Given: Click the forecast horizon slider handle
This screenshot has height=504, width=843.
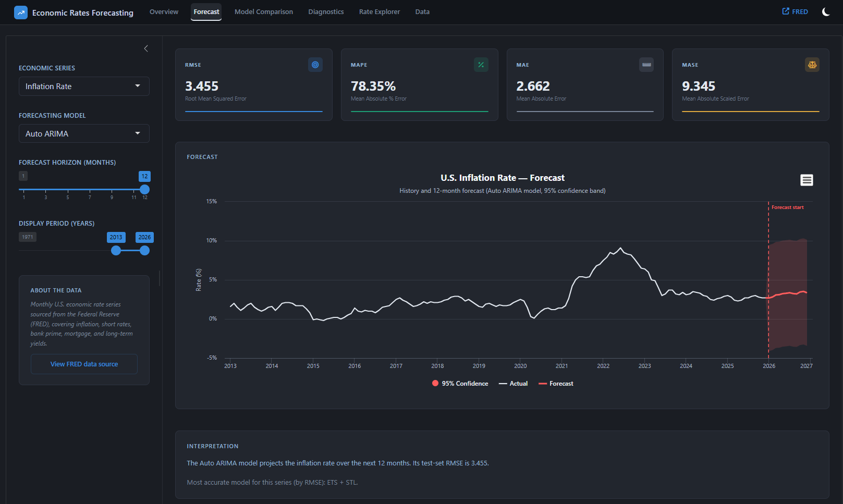Looking at the screenshot, I should point(145,190).
